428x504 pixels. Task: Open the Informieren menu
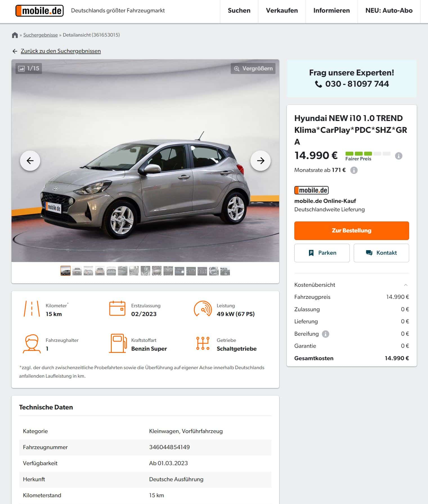click(x=331, y=11)
